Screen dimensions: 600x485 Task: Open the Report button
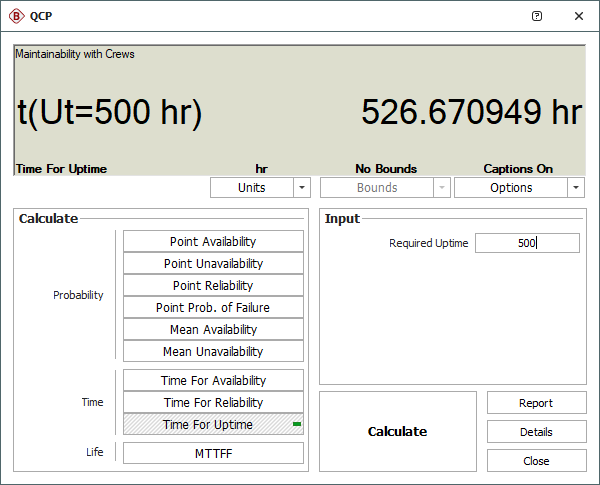(536, 403)
